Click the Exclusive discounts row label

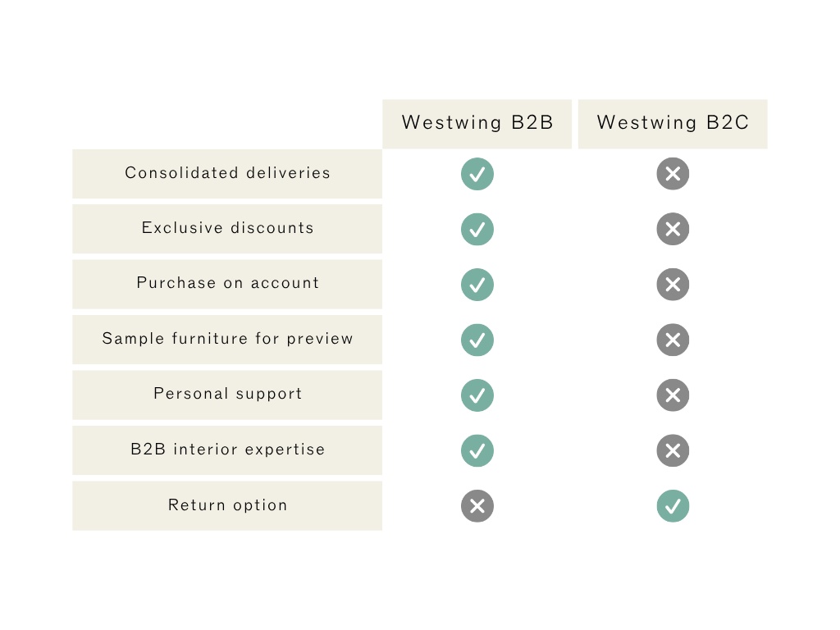pyautogui.click(x=227, y=229)
